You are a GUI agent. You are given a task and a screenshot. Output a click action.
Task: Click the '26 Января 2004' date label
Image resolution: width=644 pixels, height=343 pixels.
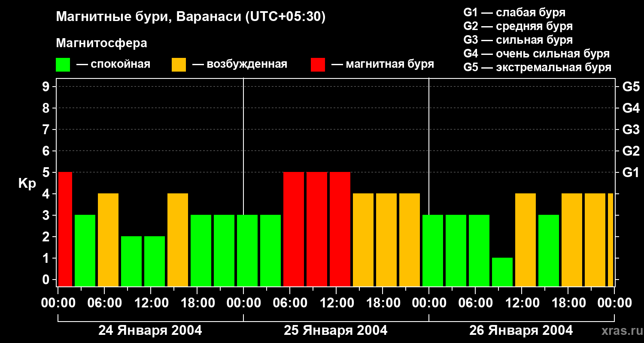point(521,331)
